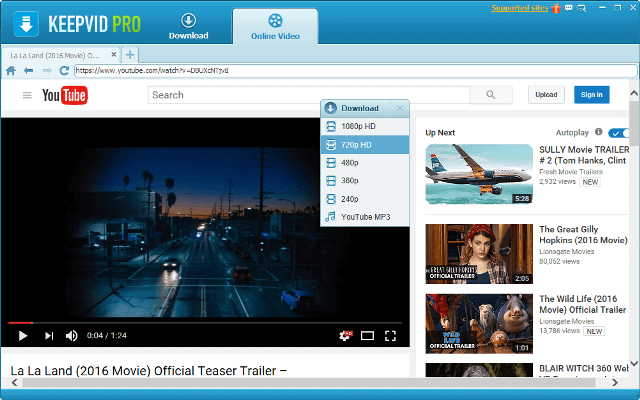Open The Great Gilly Hopkins title link

(583, 235)
